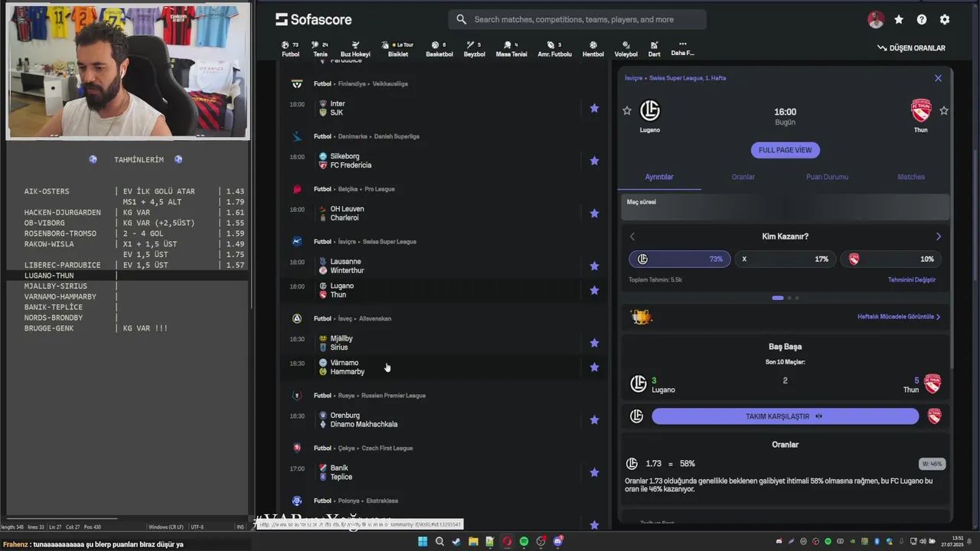Switch to the Puan Durumu tab

[827, 177]
